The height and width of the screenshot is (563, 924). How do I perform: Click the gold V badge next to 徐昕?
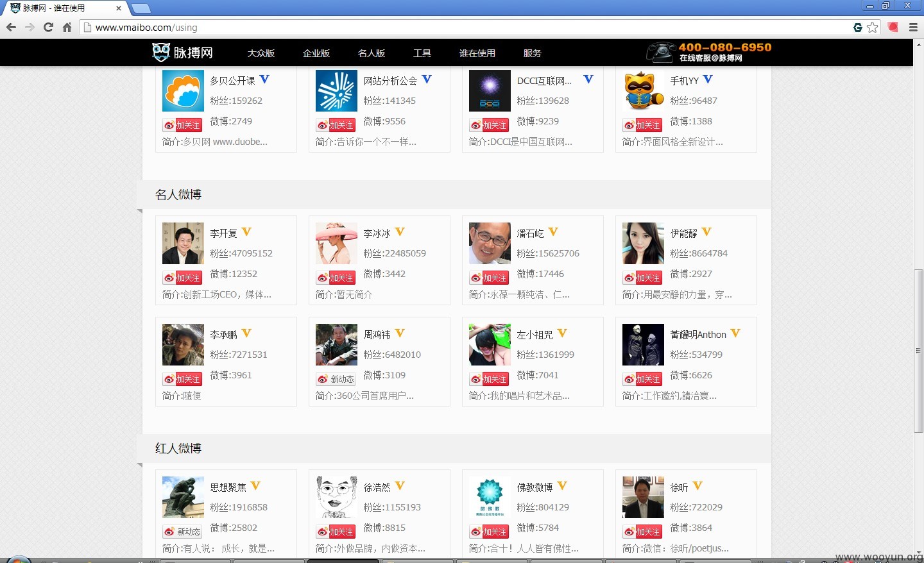point(697,486)
